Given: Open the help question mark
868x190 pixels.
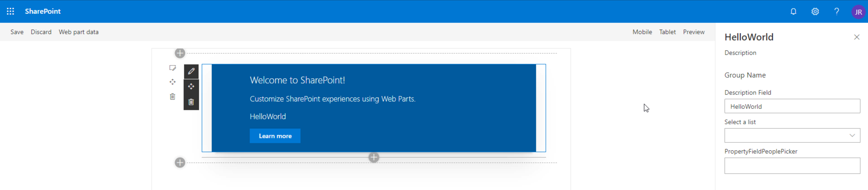Looking at the screenshot, I should pos(836,11).
